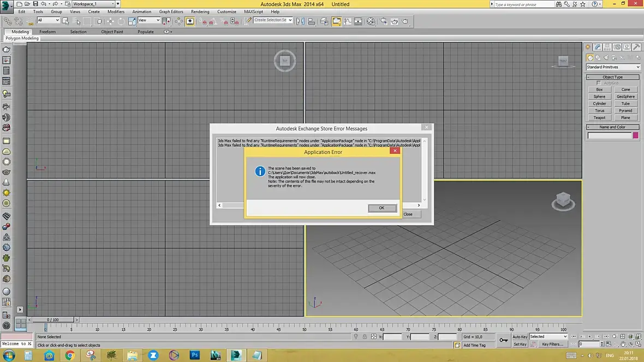Click the time slider 0 / 100 handle
Viewport: 644px width, 362px height.
click(x=52, y=319)
